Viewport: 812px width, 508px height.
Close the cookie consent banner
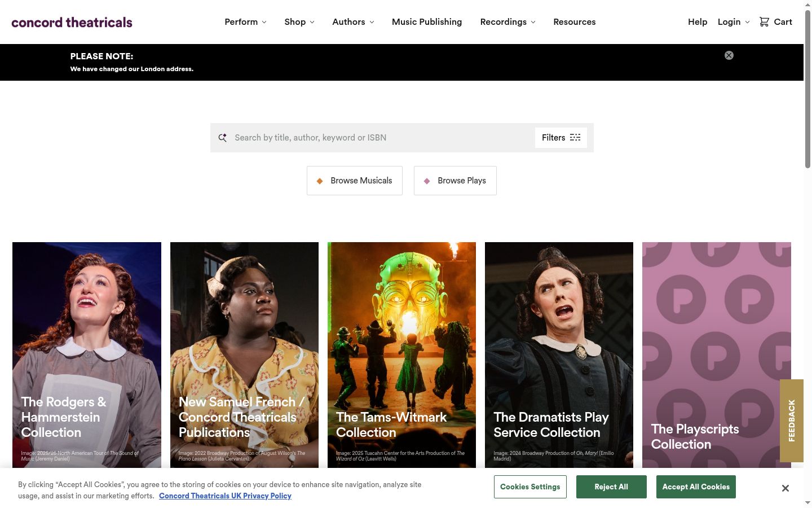click(x=785, y=488)
